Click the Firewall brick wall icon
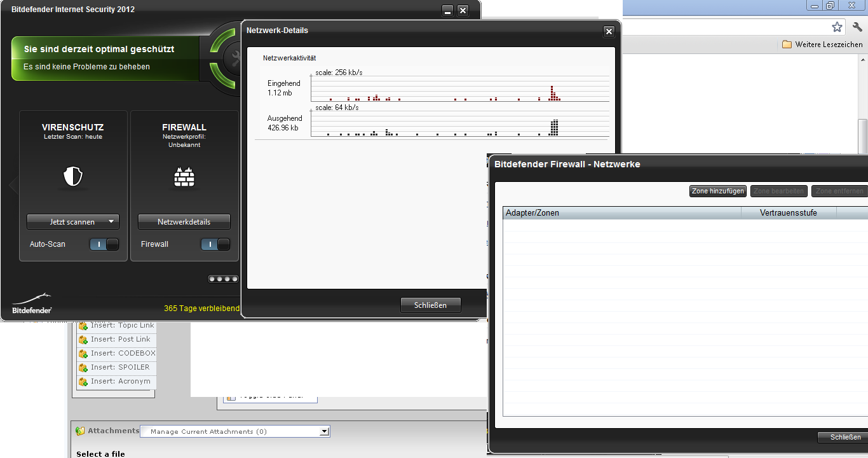This screenshot has height=458, width=868. [184, 177]
